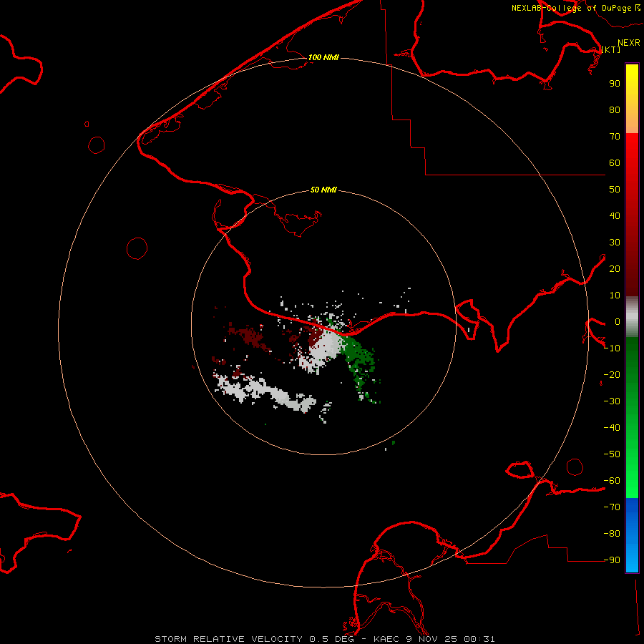The image size is (644, 644).
Task: Click the 0 value on the velocity scale
Action: click(618, 321)
